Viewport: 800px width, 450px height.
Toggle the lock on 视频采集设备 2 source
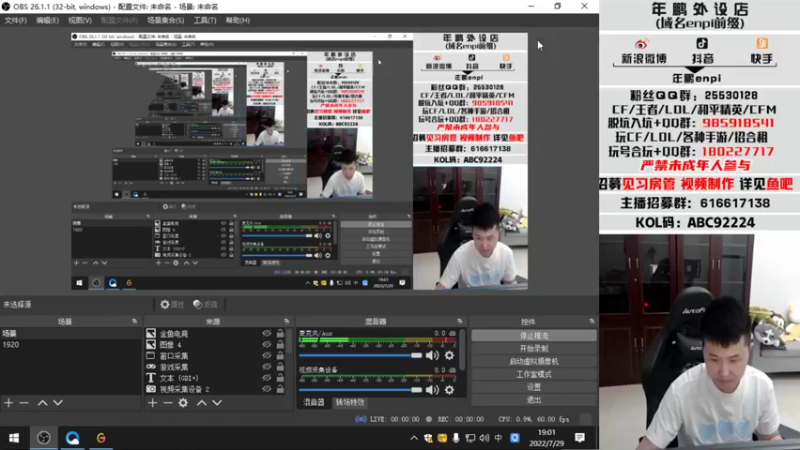pyautogui.click(x=280, y=389)
